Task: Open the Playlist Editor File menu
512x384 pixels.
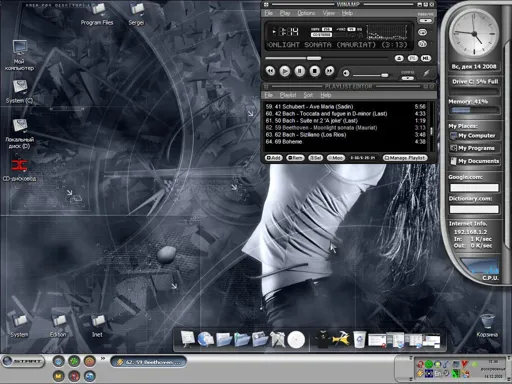Action: [269, 95]
